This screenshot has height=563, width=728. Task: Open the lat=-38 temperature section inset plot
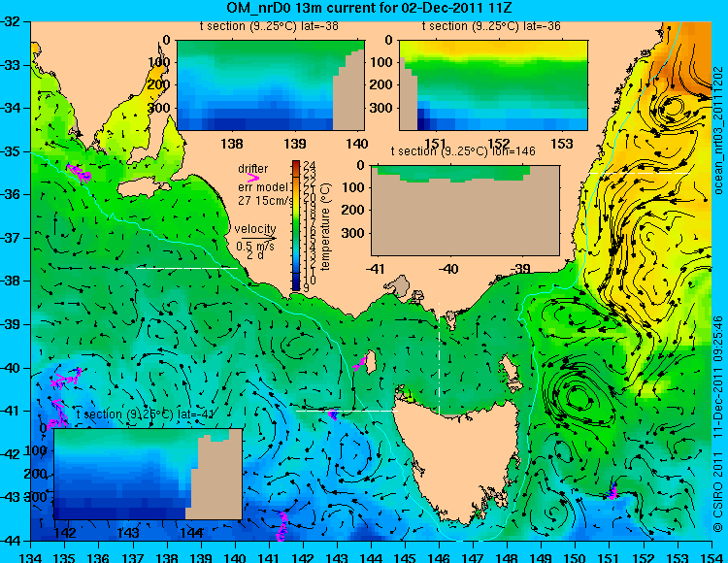271,85
